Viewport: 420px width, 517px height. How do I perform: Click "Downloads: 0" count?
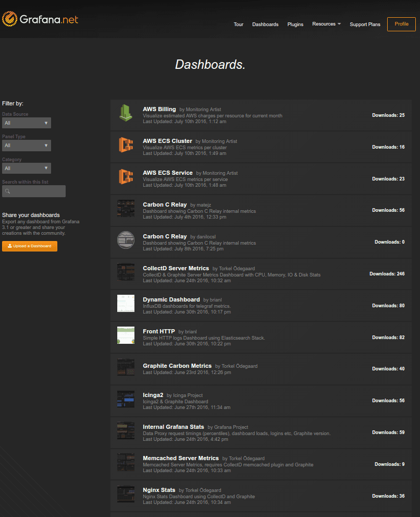coord(389,242)
